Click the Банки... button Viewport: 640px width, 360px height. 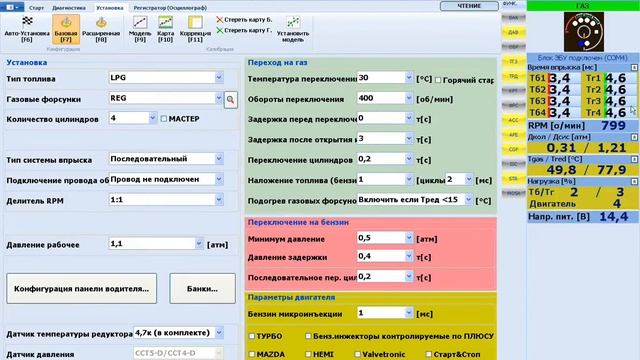coord(202,289)
